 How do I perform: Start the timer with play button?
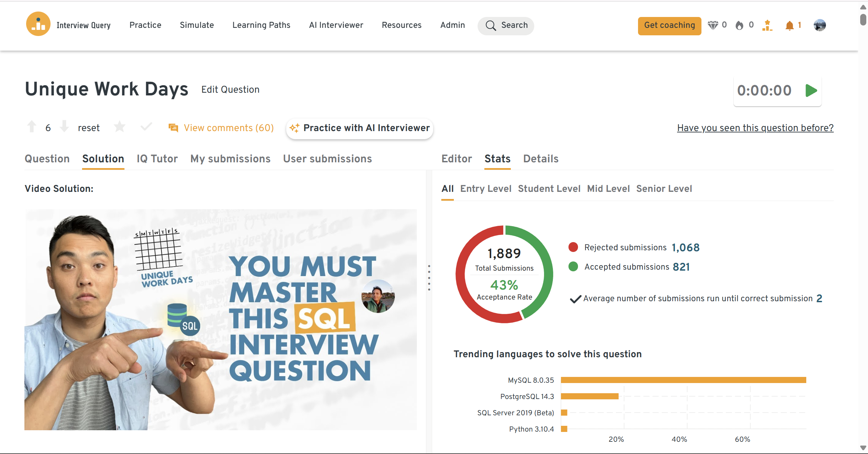coord(811,91)
